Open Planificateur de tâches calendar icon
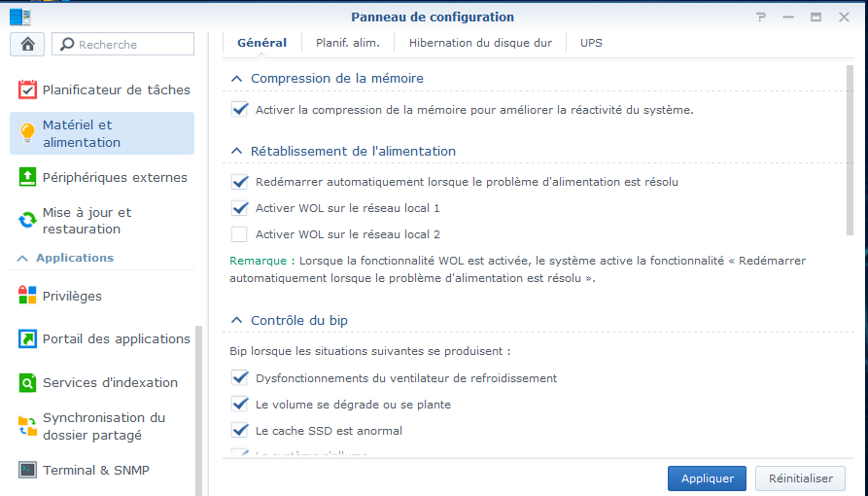 27,89
